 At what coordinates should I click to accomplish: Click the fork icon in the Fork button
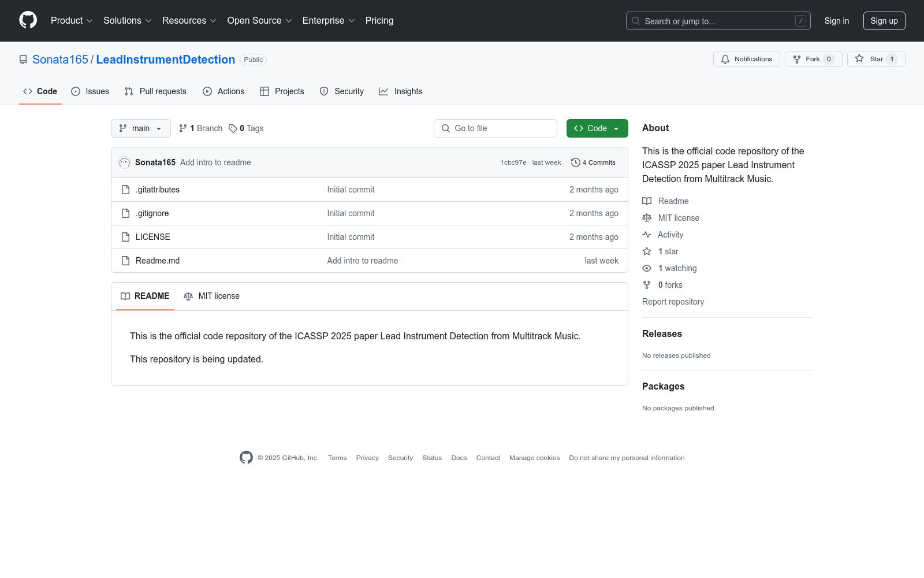(x=797, y=59)
